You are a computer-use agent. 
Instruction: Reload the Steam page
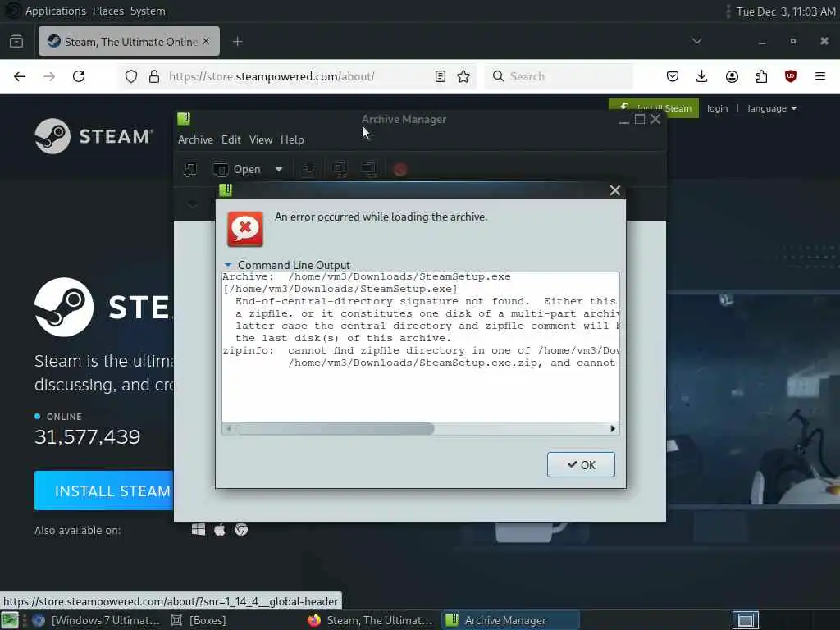[79, 76]
